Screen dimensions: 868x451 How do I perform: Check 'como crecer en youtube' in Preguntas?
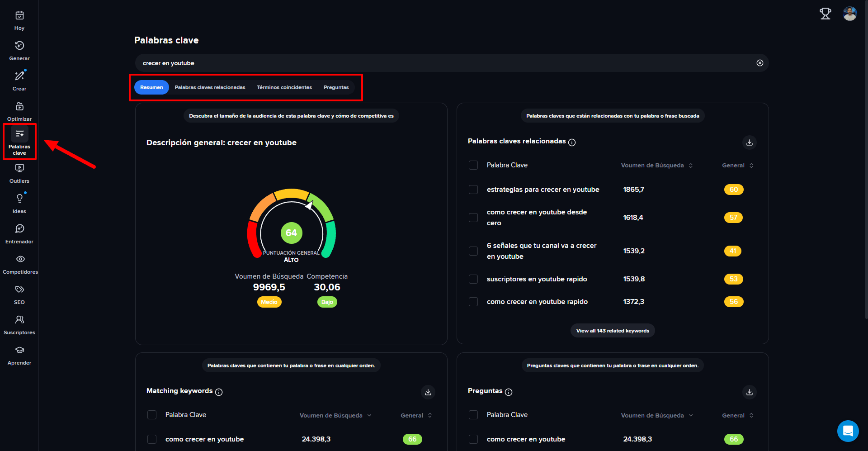pos(473,439)
